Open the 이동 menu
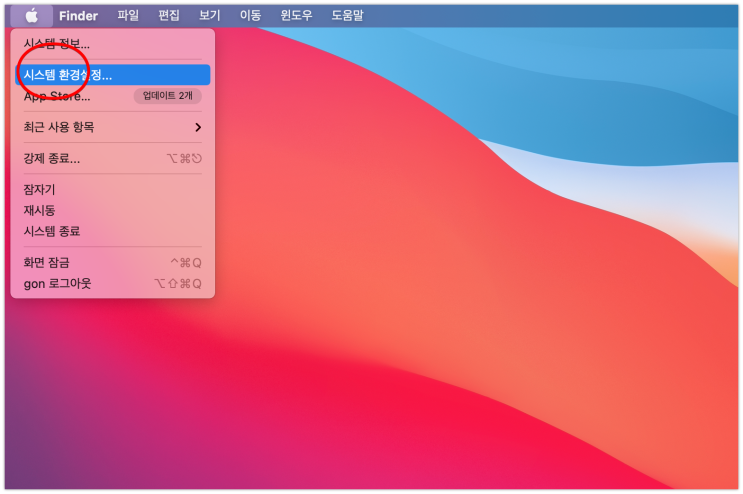The height and width of the screenshot is (494, 743). (x=250, y=16)
